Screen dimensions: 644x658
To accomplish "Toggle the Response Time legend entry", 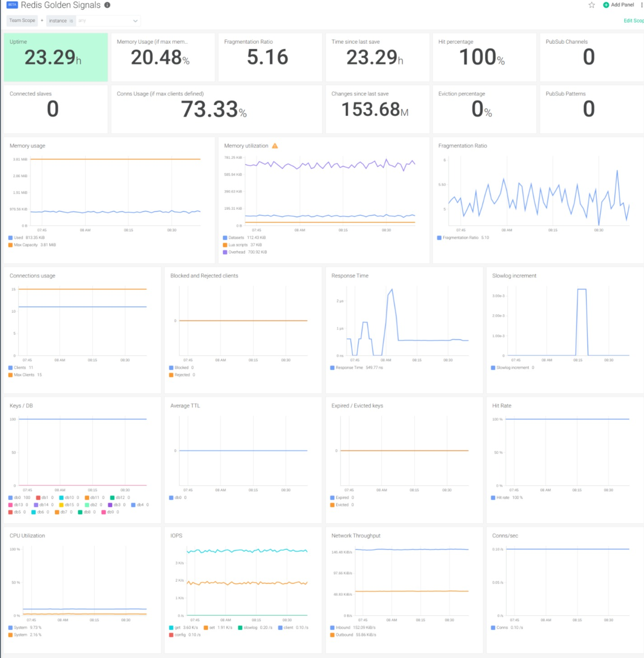I will point(357,367).
